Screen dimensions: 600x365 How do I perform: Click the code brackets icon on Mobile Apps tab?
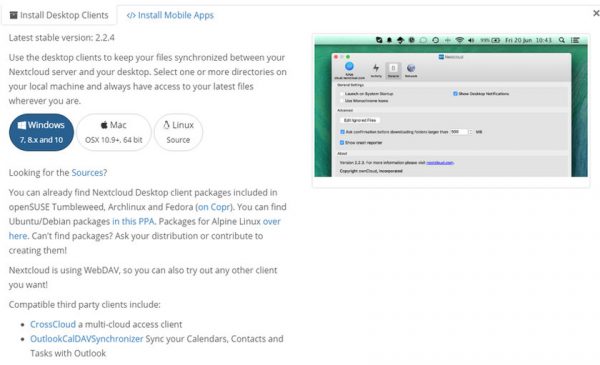click(x=131, y=15)
